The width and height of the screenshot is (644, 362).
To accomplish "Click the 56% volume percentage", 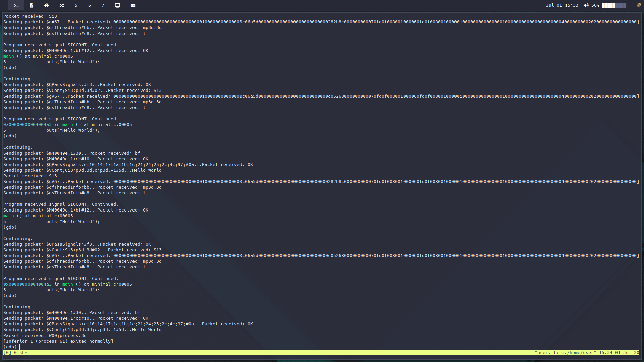I will pos(595,5).
